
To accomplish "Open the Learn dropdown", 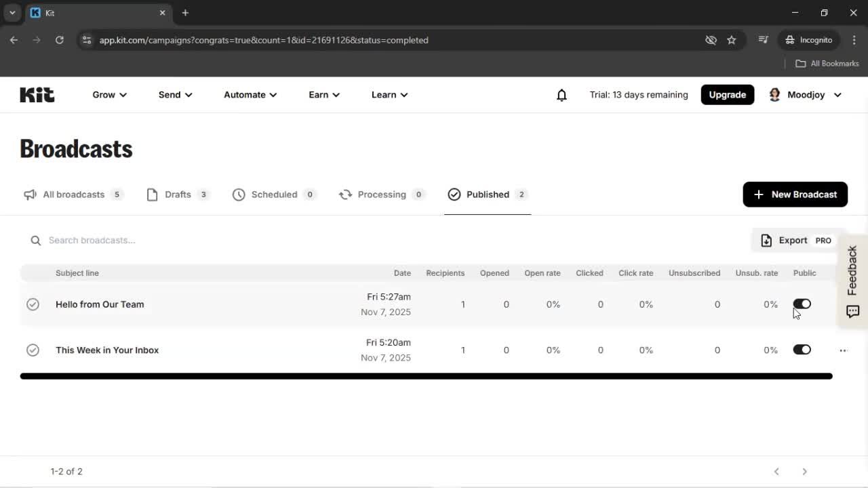I will point(389,95).
